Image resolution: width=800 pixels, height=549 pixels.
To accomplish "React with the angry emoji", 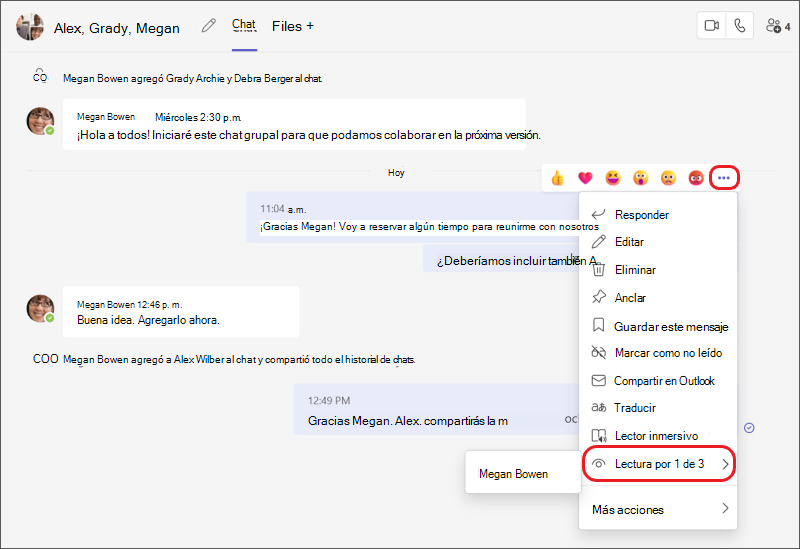I will (696, 178).
